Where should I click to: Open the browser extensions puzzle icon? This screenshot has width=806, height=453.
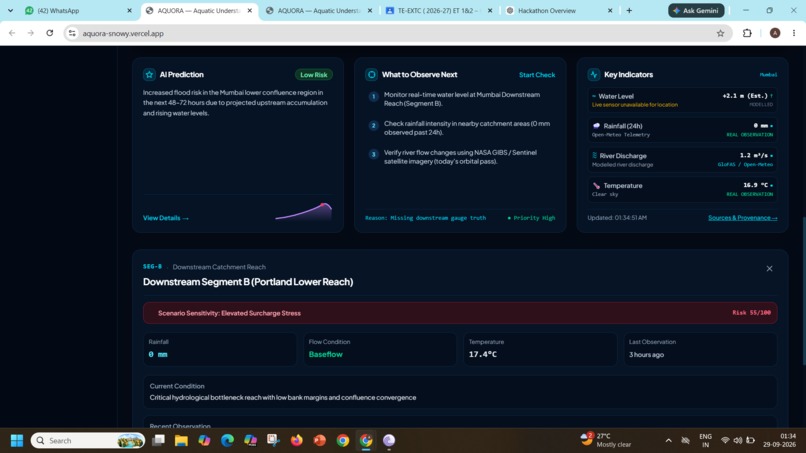pos(747,33)
